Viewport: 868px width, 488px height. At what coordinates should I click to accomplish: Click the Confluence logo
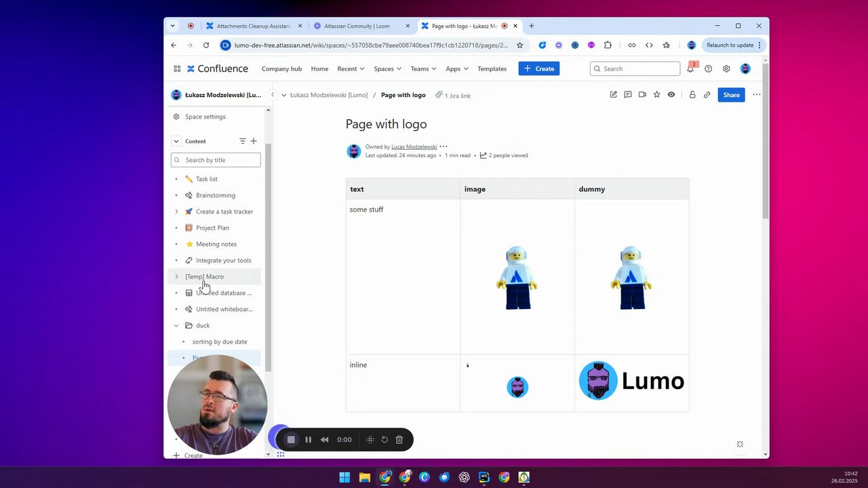218,68
